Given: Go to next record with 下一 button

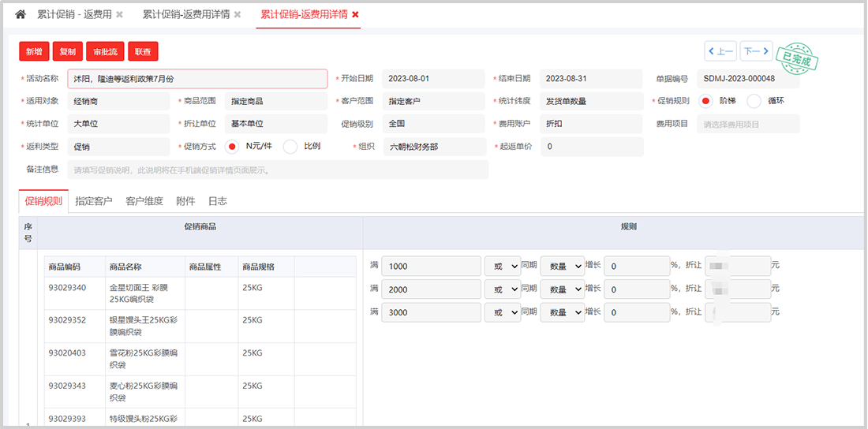Looking at the screenshot, I should tap(756, 51).
